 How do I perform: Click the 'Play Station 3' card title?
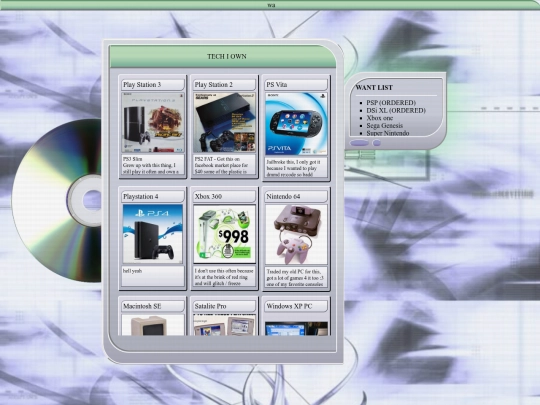(x=142, y=84)
